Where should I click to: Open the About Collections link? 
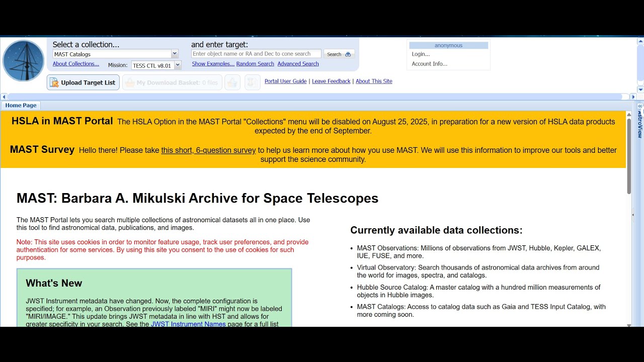point(76,64)
